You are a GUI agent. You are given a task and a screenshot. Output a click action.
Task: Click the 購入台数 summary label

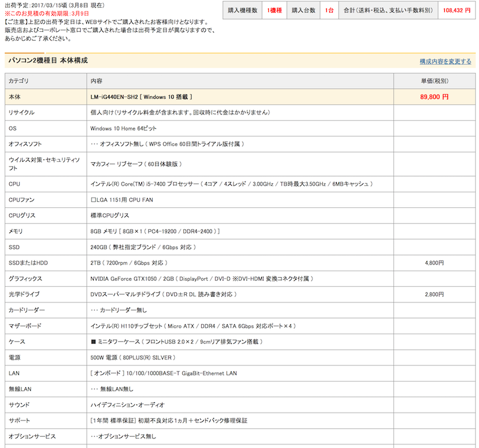304,10
